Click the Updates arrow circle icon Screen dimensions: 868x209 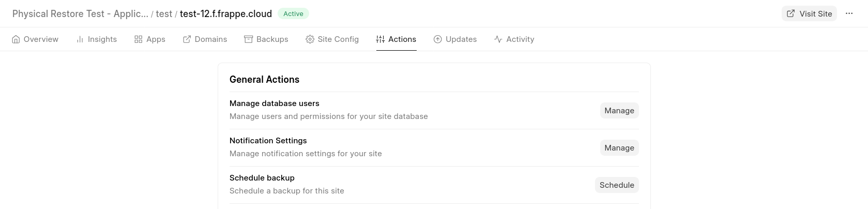click(x=438, y=39)
